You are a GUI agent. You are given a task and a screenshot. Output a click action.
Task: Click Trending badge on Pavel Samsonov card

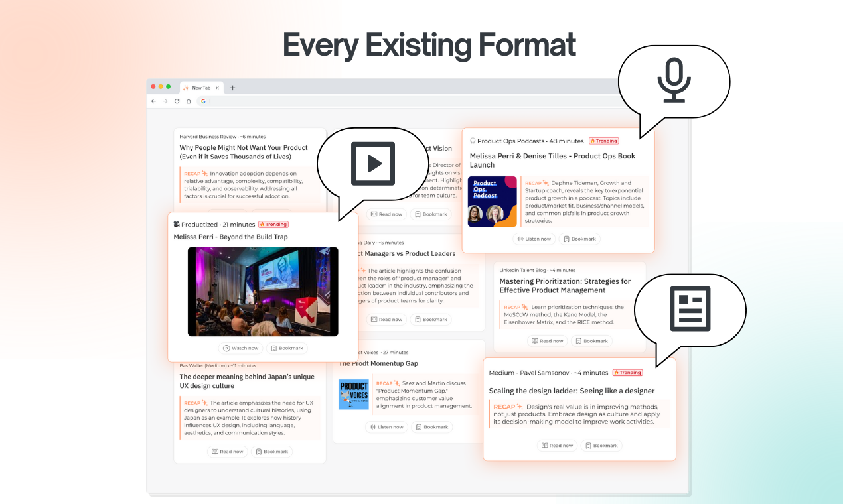627,373
